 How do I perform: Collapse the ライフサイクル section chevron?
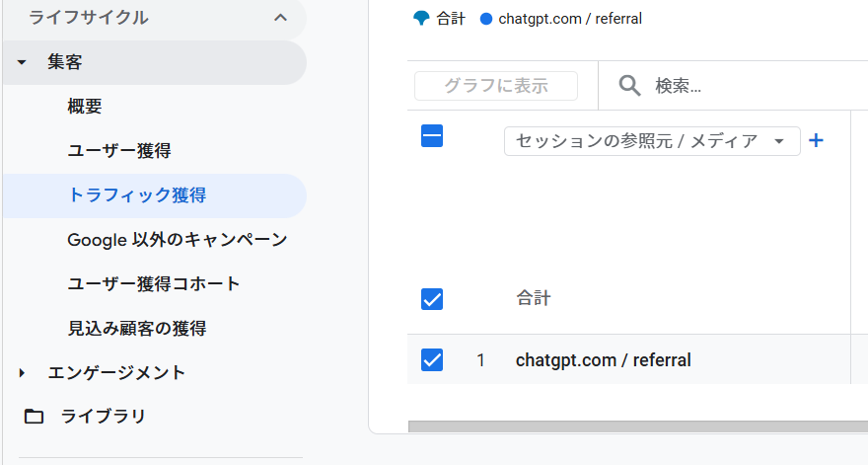[281, 18]
